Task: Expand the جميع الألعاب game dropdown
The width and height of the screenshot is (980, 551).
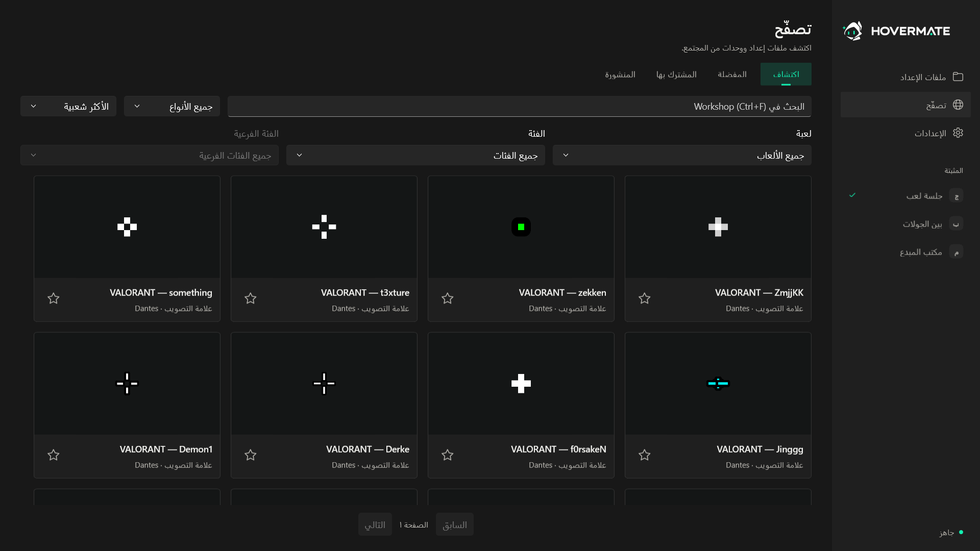Action: click(682, 155)
